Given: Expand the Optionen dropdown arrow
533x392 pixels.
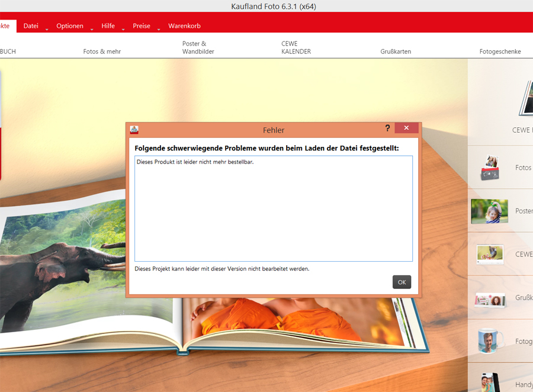Looking at the screenshot, I should coord(92,30).
